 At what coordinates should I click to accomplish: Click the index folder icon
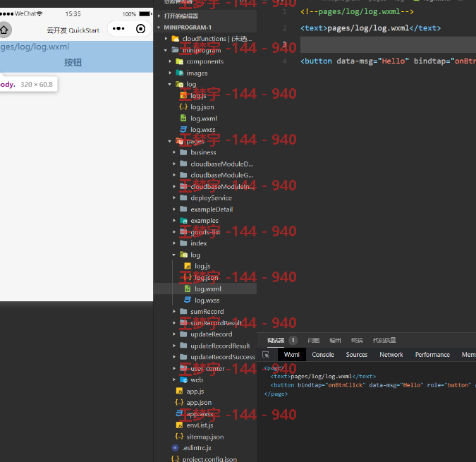[x=183, y=243]
